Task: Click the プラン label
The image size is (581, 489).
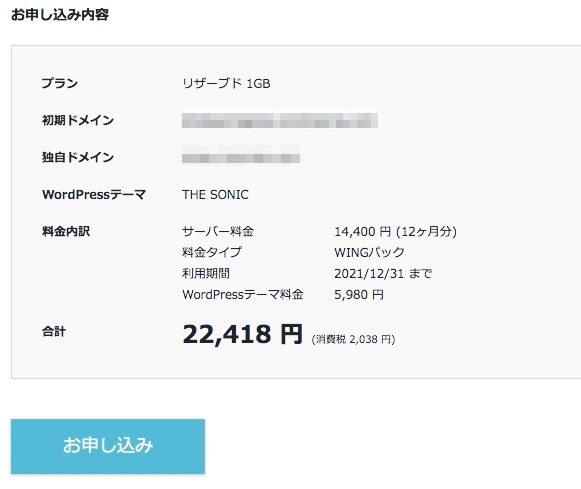Action: pyautogui.click(x=60, y=83)
